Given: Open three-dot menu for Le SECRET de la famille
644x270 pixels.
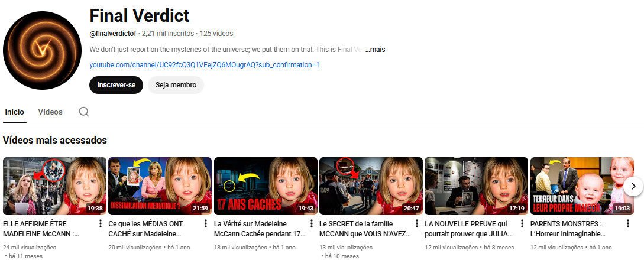Looking at the screenshot, I should click(x=416, y=224).
